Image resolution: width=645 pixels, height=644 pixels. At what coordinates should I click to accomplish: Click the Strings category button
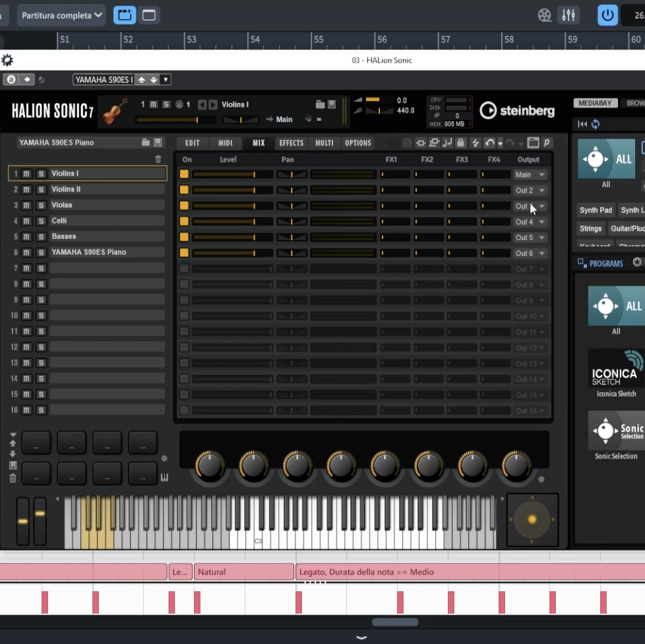(590, 229)
